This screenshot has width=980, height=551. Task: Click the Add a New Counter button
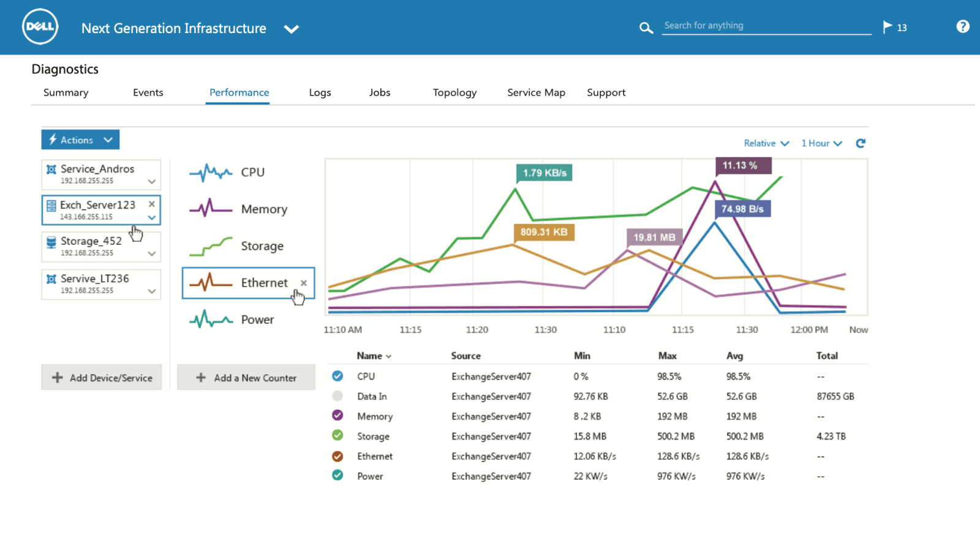(246, 378)
